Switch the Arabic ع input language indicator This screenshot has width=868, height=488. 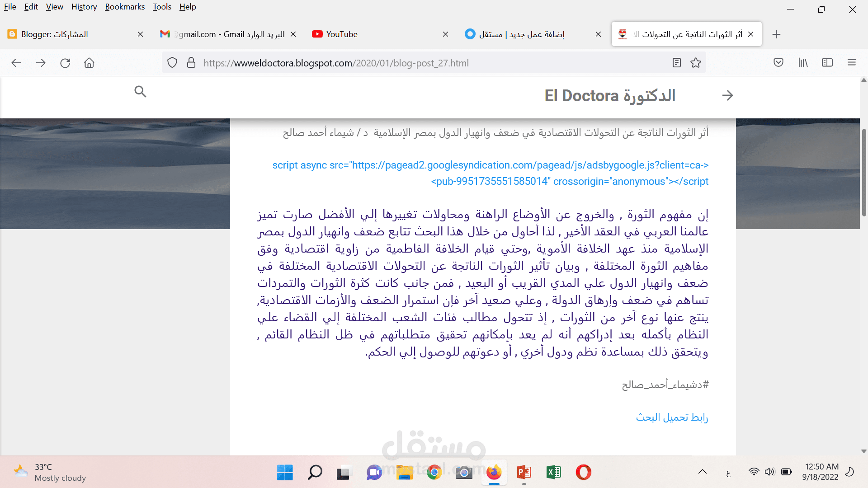click(x=728, y=473)
